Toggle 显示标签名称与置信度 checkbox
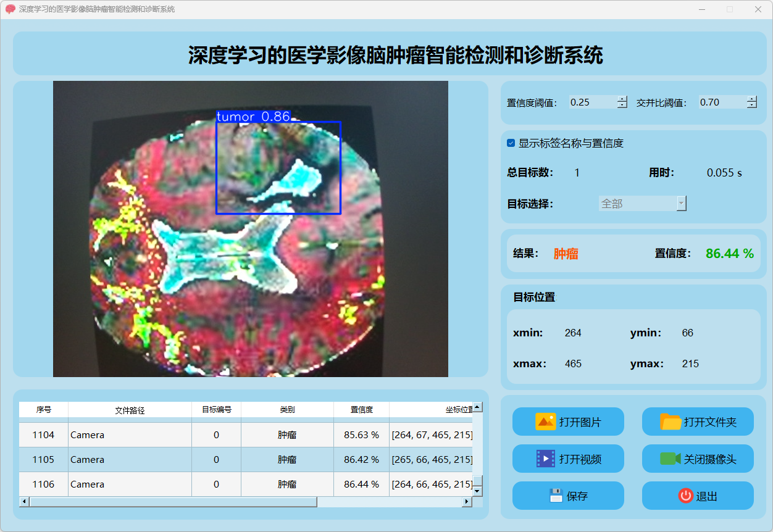Viewport: 773px width, 532px height. click(x=511, y=143)
